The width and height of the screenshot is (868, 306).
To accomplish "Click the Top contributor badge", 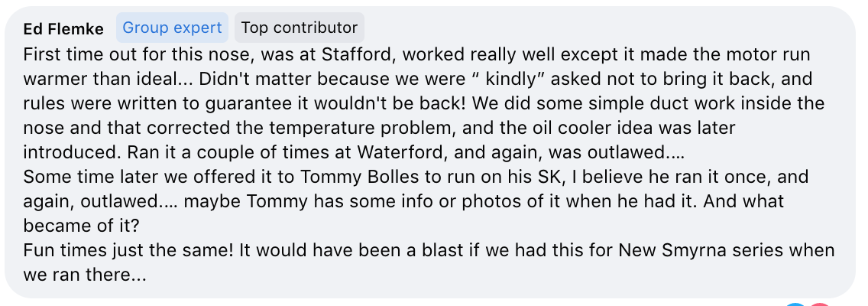I will coord(300,28).
